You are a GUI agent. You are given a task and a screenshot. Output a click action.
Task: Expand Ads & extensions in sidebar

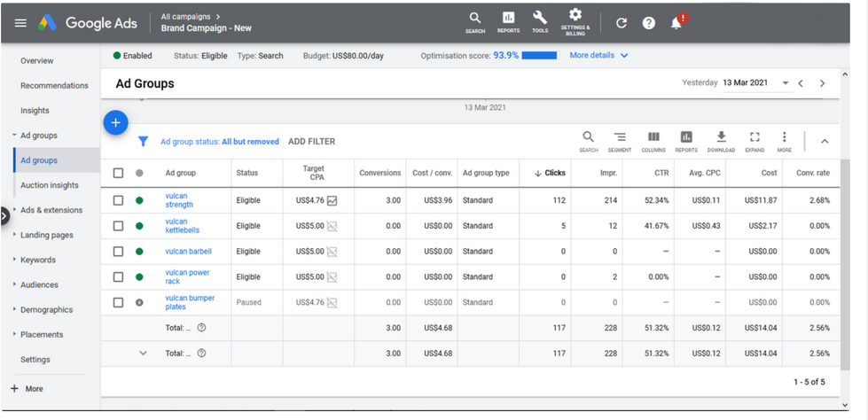(x=14, y=210)
